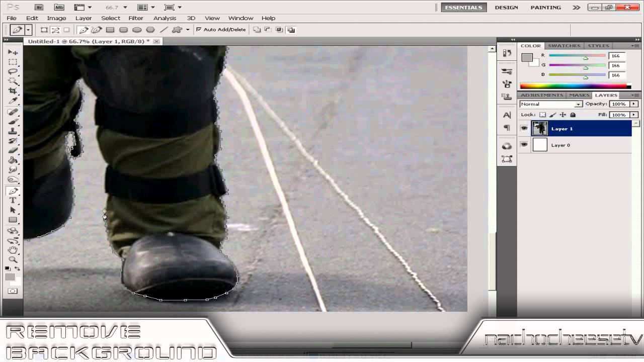
Task: Toggle Lock all
Action: pyautogui.click(x=573, y=115)
